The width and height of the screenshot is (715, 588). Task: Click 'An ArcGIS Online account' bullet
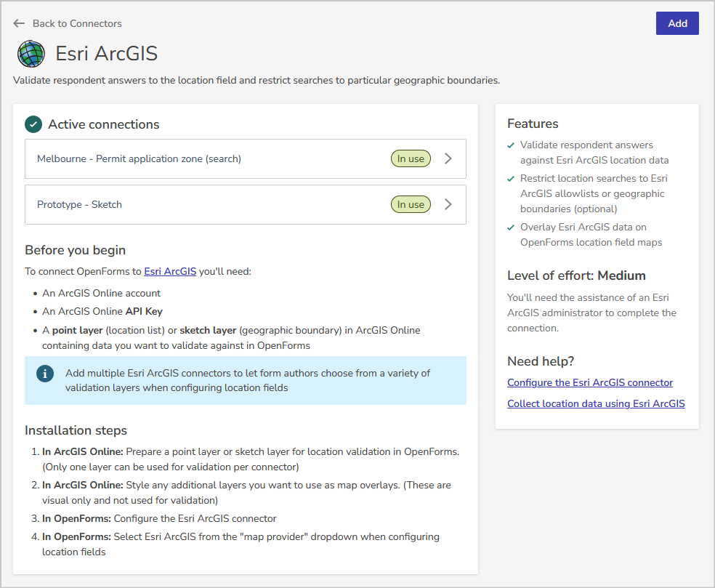pos(101,294)
